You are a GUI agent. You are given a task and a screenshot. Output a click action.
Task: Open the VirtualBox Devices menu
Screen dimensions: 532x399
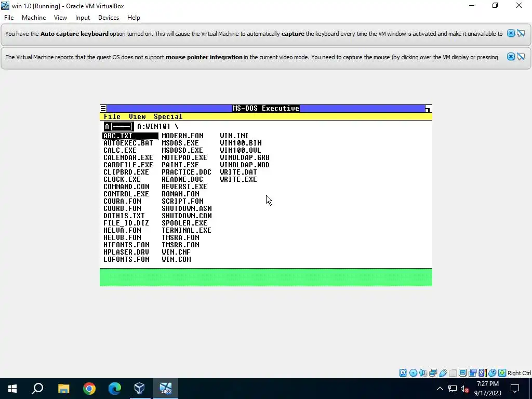[x=109, y=18]
